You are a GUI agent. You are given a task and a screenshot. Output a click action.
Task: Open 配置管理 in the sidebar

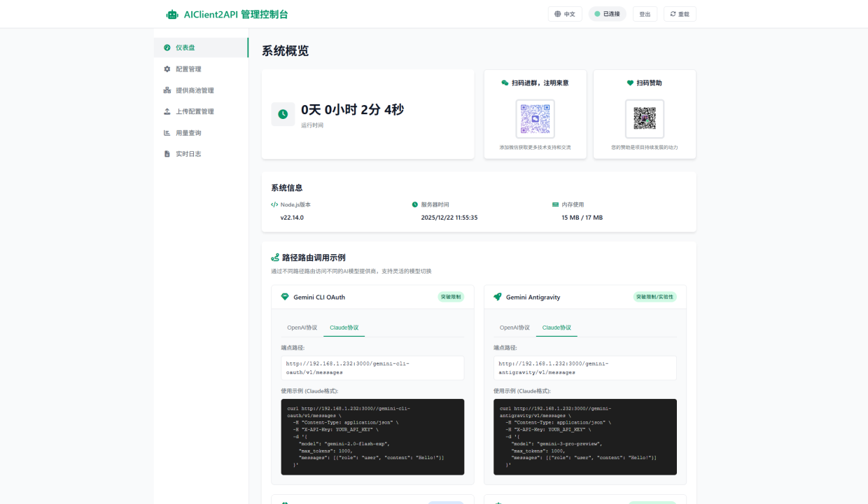point(201,69)
